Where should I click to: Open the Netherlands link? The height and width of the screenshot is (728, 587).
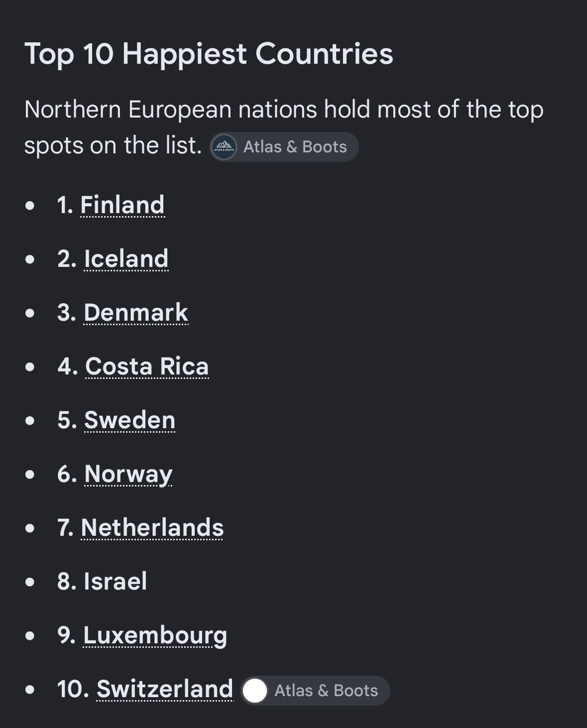(152, 527)
